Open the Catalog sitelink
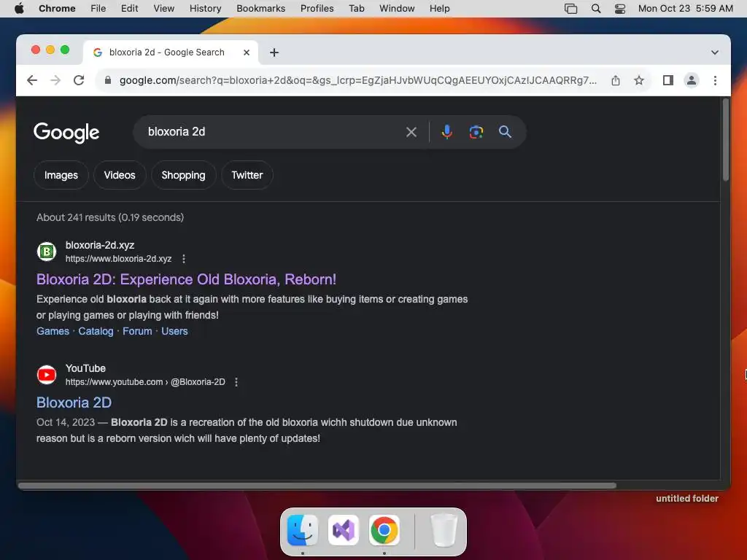747x560 pixels. [x=96, y=331]
